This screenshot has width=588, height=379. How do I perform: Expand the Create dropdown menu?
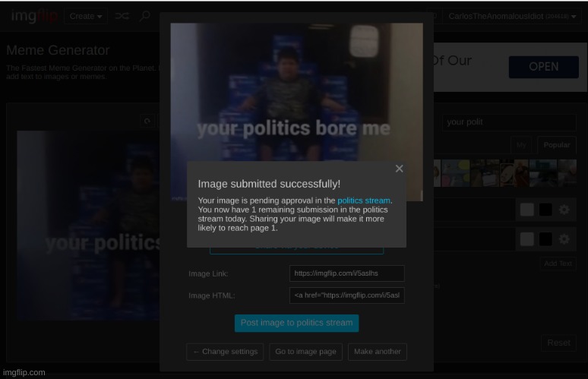coord(85,16)
